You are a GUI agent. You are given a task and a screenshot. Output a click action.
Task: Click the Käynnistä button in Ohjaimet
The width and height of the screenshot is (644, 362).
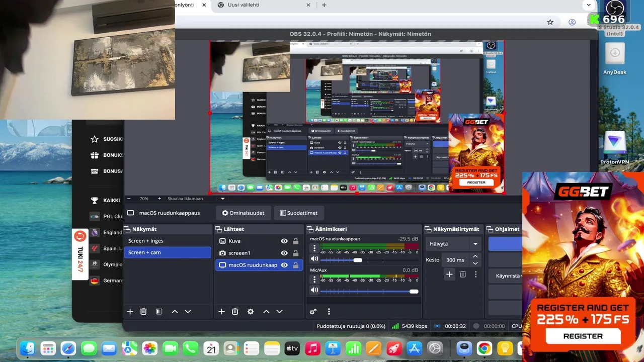(x=506, y=276)
